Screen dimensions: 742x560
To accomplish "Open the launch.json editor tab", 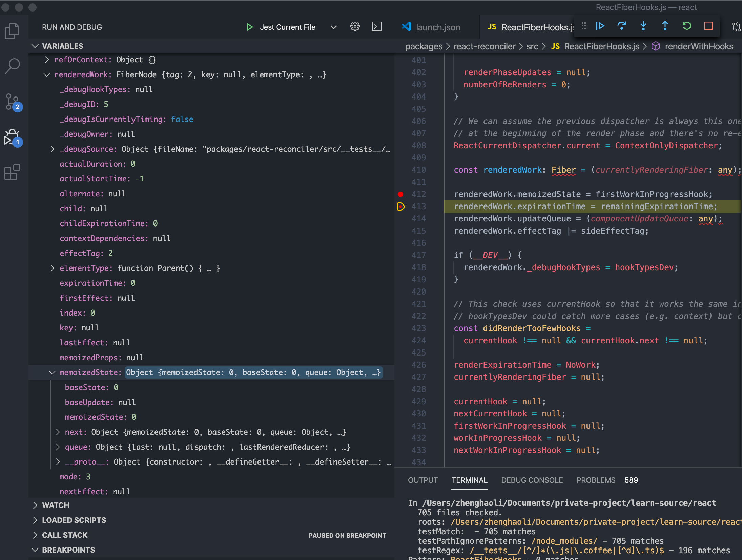I will tap(437, 27).
